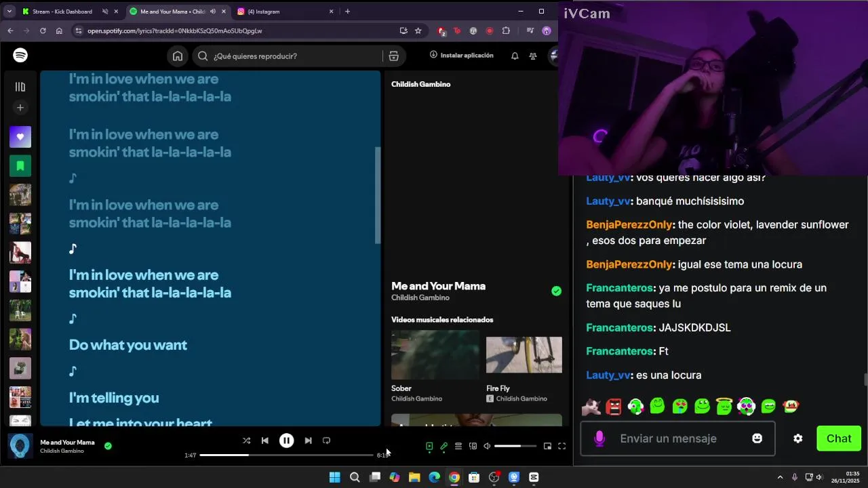
Task: Show hidden system tray icons chevron
Action: tap(780, 477)
